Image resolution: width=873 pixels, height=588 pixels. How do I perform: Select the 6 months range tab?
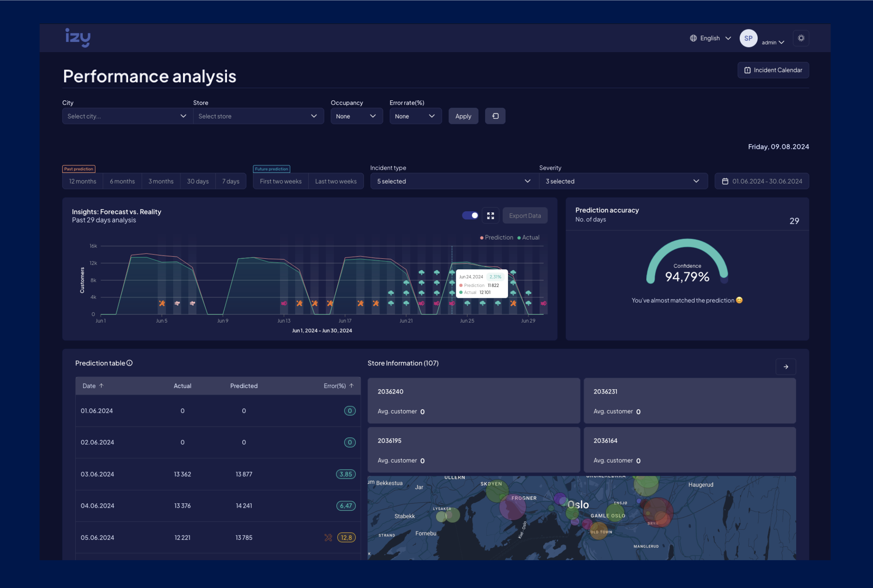(x=122, y=181)
